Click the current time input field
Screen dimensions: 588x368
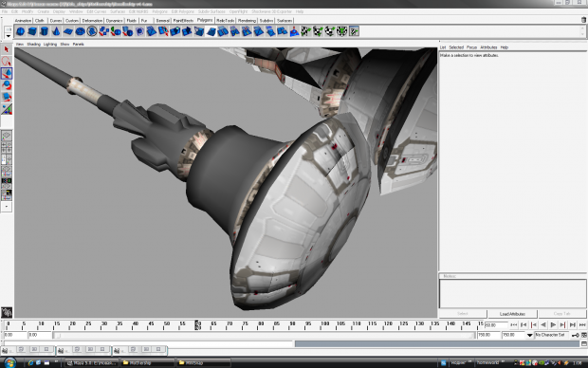[496, 325]
